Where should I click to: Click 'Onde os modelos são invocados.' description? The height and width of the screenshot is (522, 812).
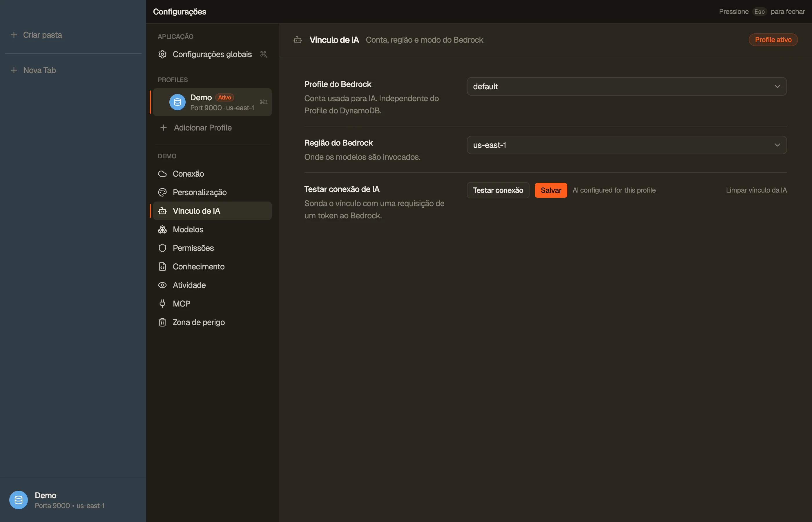click(362, 157)
